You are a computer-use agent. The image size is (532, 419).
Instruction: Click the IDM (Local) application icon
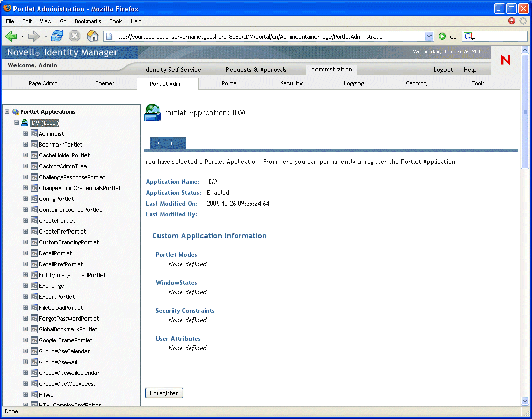tap(25, 122)
